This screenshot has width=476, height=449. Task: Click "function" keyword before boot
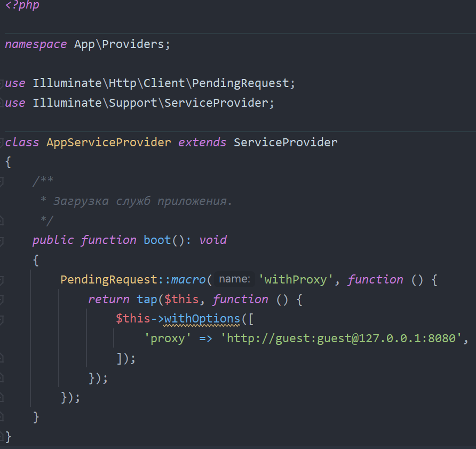[109, 241]
